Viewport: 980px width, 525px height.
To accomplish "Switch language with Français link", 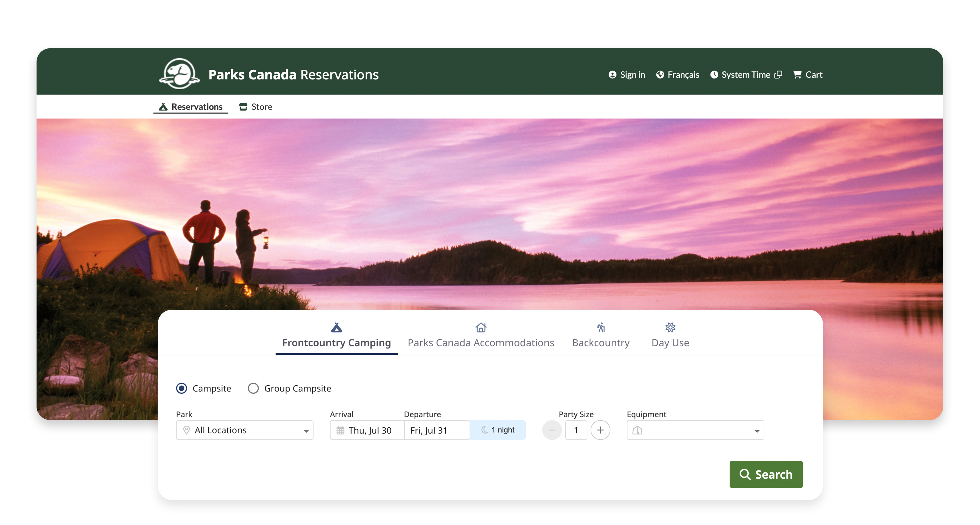I will pyautogui.click(x=678, y=74).
